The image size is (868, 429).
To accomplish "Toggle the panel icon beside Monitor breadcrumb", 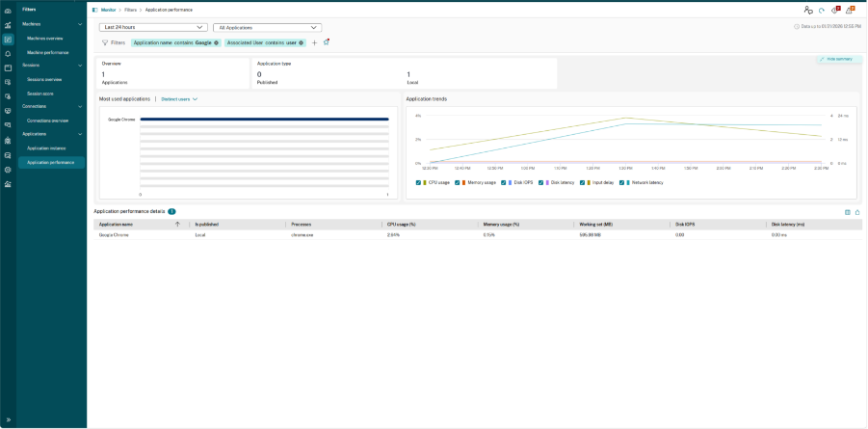I will (x=95, y=10).
